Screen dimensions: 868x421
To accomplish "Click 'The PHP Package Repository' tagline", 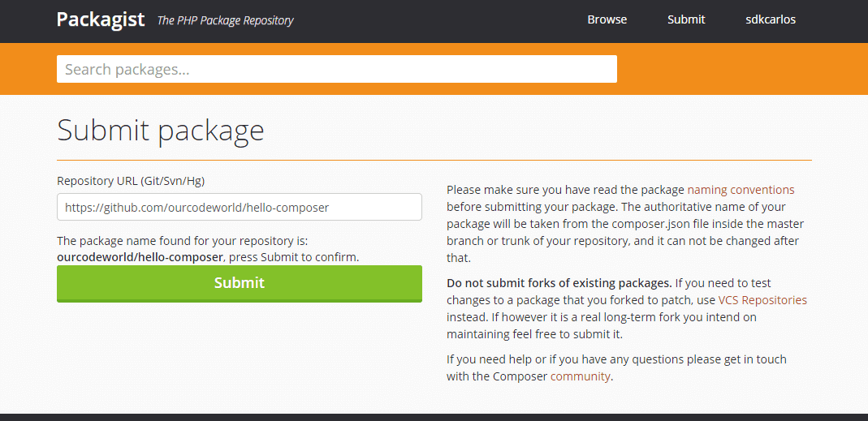I will coord(225,20).
